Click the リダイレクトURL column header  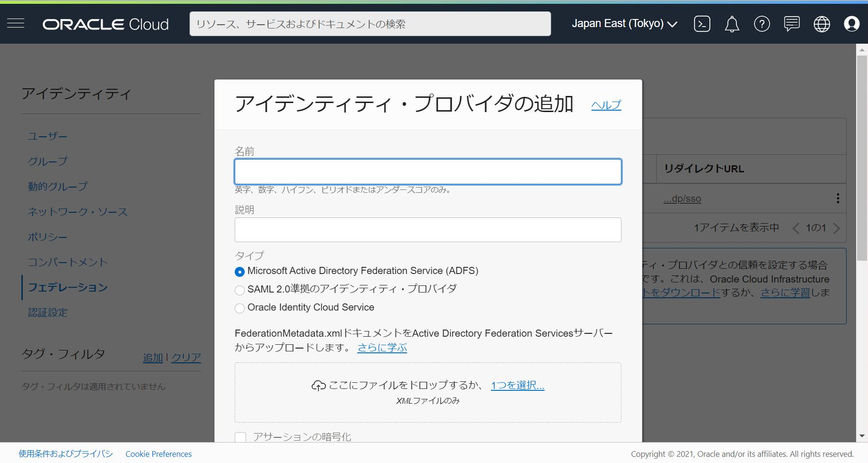click(x=704, y=169)
